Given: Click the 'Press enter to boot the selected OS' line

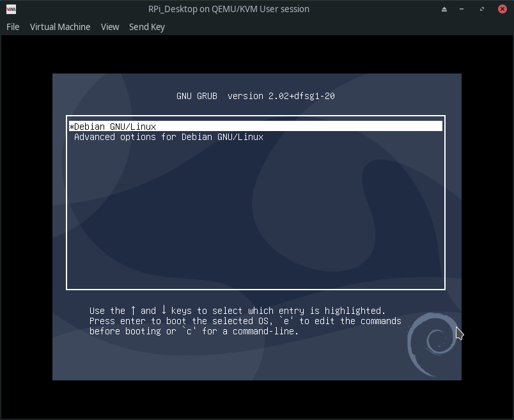Looking at the screenshot, I should (245, 321).
